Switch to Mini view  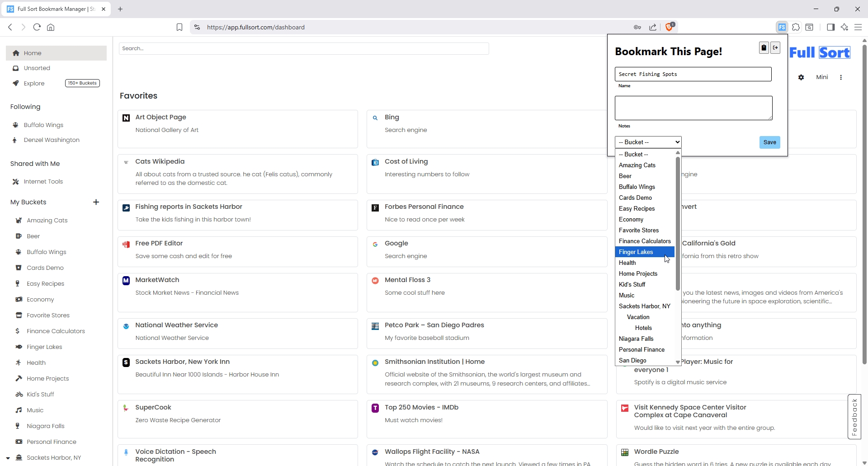pos(822,77)
